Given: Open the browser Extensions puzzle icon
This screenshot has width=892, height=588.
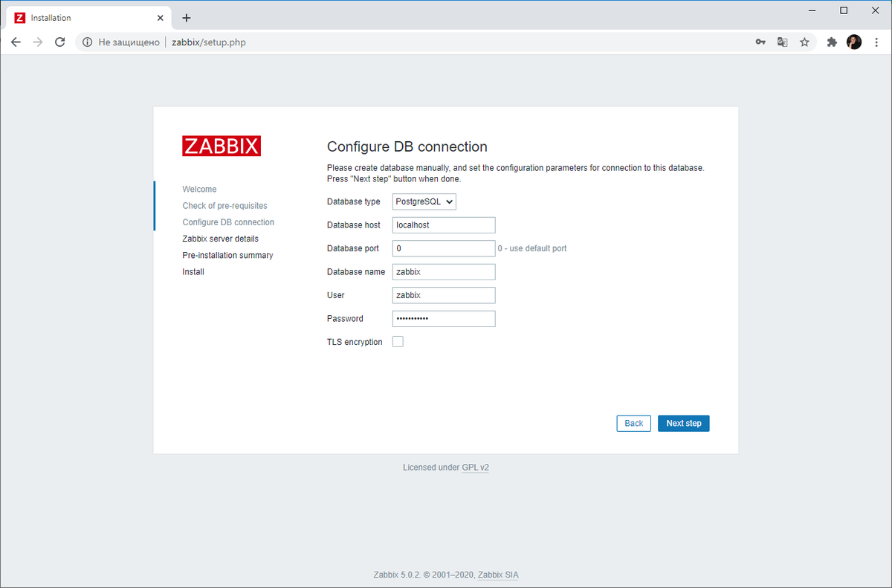Looking at the screenshot, I should (832, 42).
